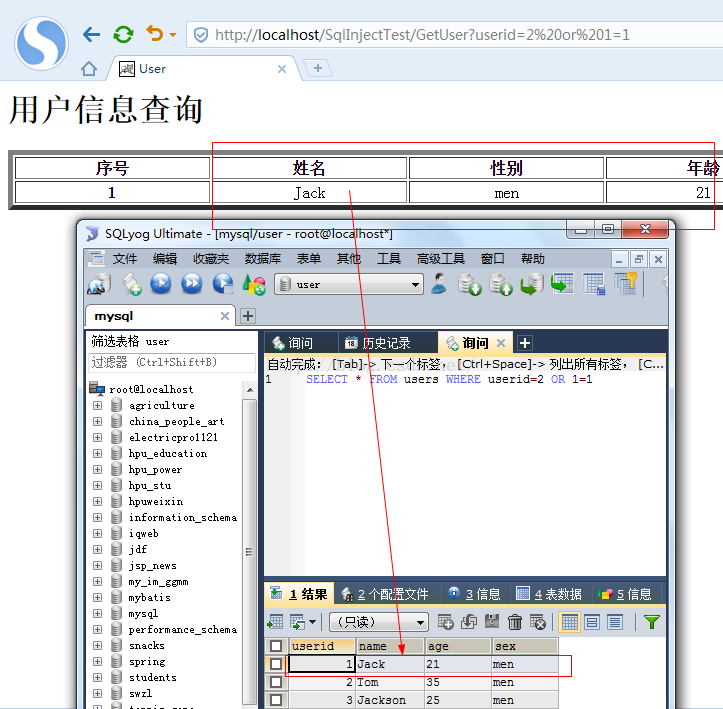Expand the information_schema database node
This screenshot has height=709, width=723.
pyautogui.click(x=97, y=517)
